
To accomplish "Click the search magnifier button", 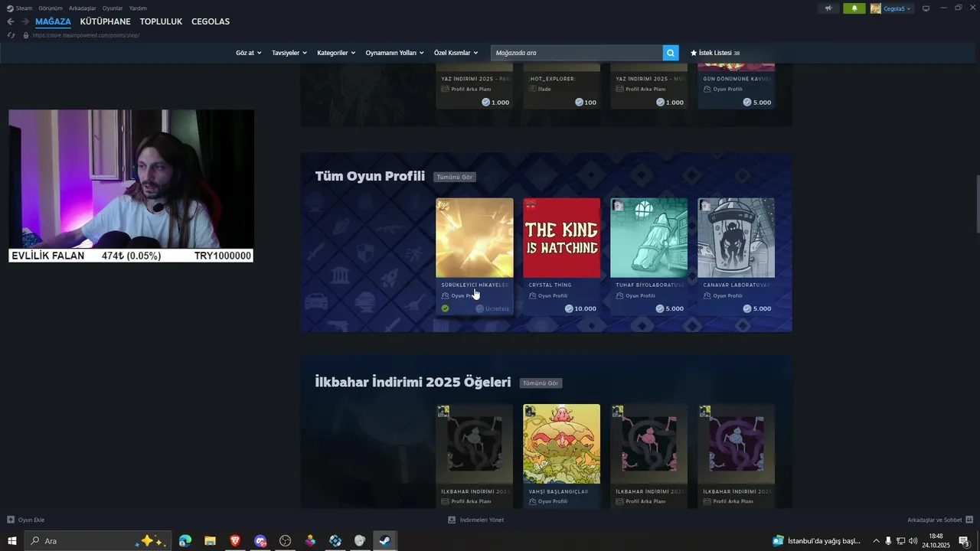I will tap(671, 53).
